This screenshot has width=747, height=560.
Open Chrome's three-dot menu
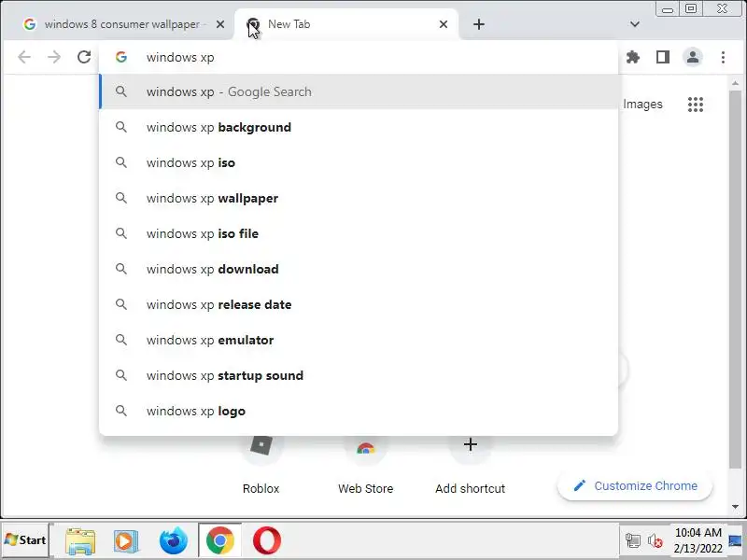click(723, 57)
